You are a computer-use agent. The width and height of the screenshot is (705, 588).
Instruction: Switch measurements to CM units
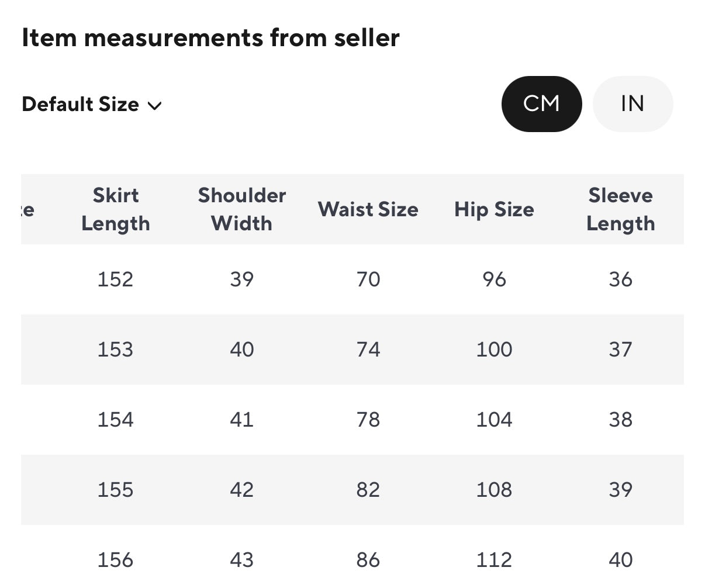coord(541,104)
